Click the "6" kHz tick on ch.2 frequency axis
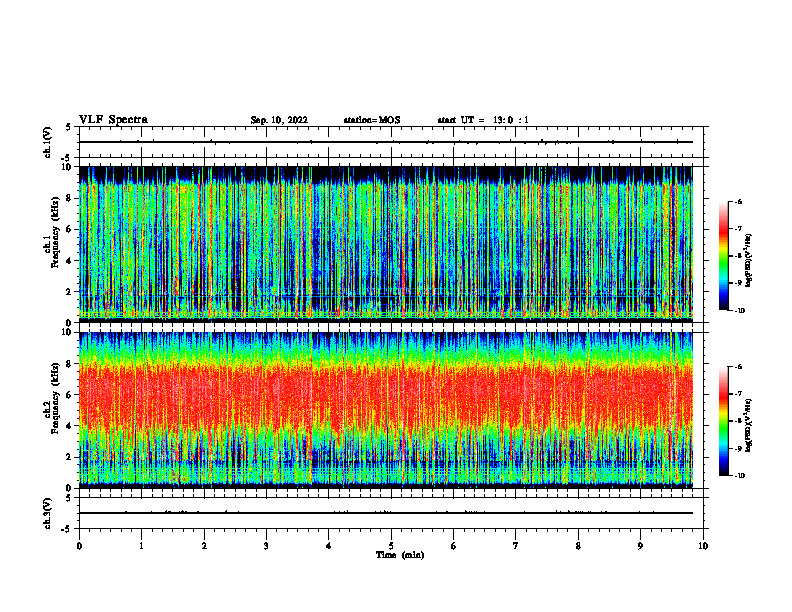This screenshot has height=612, width=792. [x=70, y=395]
